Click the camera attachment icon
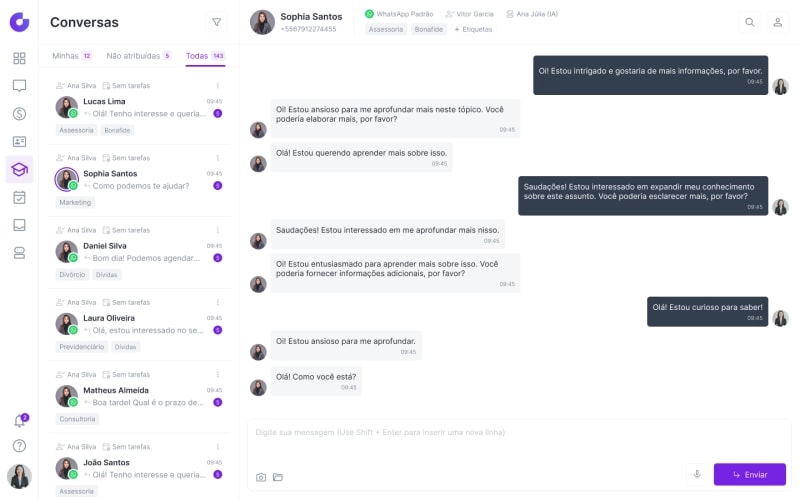The height and width of the screenshot is (500, 800). (261, 477)
